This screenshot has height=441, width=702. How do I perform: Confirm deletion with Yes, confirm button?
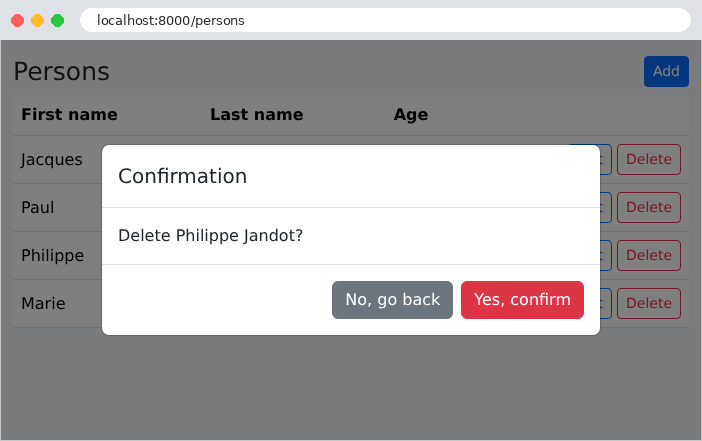(x=522, y=300)
